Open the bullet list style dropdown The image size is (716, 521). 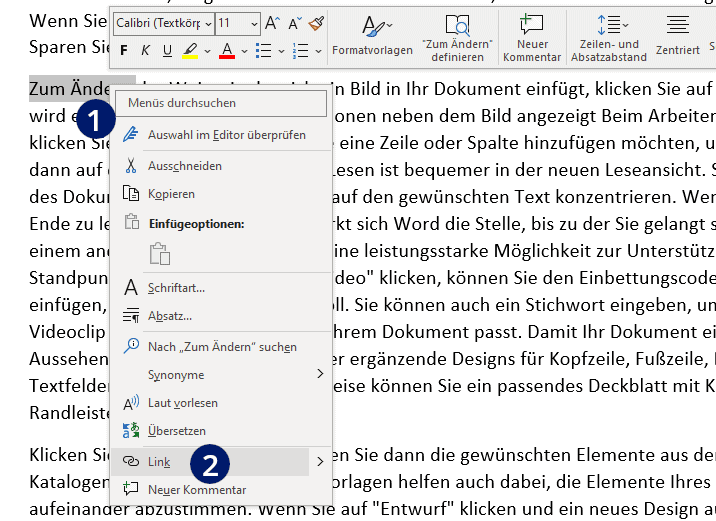[281, 51]
